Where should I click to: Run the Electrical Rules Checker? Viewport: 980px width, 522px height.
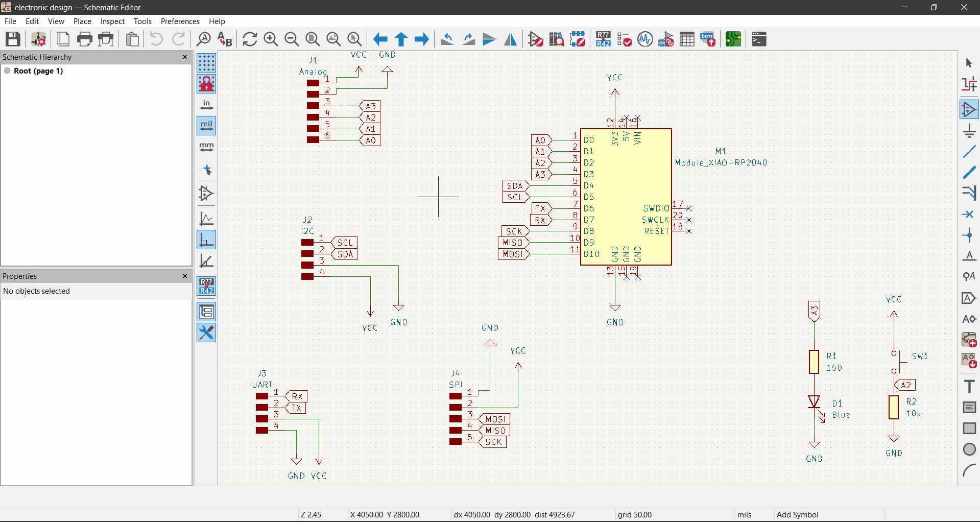point(625,39)
